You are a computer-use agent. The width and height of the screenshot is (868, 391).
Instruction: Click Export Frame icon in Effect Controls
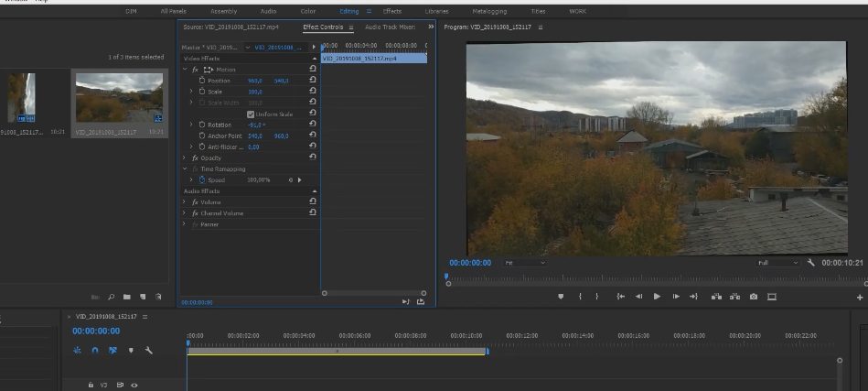click(x=421, y=301)
